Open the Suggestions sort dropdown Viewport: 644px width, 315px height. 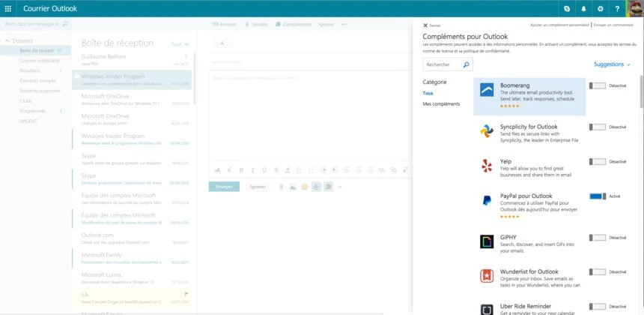tap(612, 64)
